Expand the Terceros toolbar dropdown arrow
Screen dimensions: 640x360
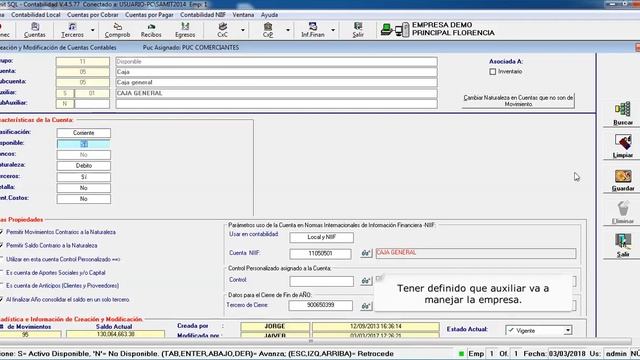[x=93, y=30]
